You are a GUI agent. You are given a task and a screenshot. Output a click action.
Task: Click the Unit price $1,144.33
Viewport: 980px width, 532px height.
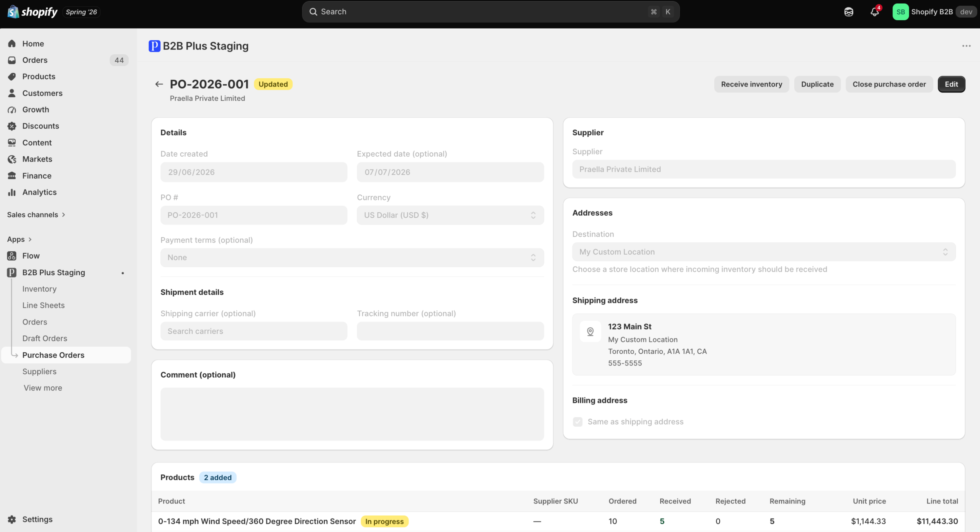point(868,522)
